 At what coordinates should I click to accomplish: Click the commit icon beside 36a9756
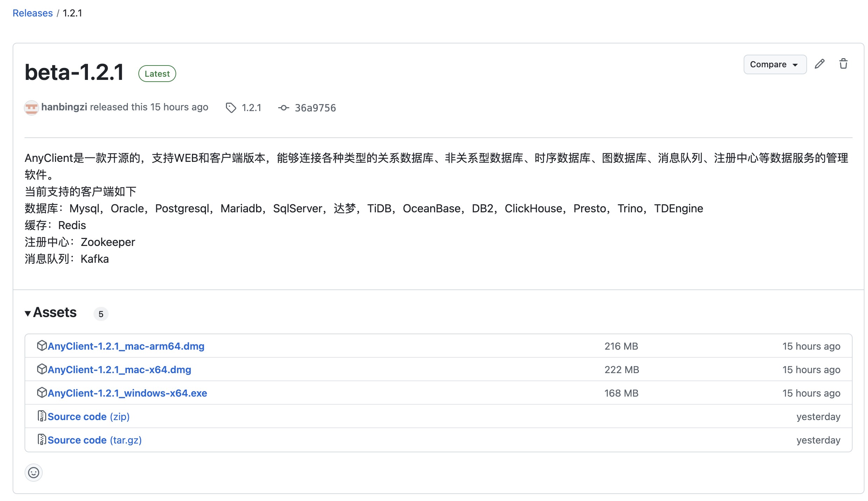(x=283, y=108)
